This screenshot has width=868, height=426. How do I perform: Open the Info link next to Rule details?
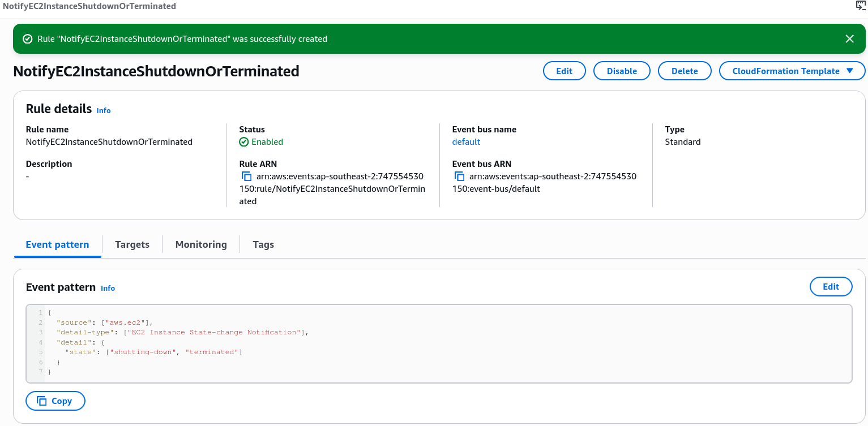coord(104,110)
